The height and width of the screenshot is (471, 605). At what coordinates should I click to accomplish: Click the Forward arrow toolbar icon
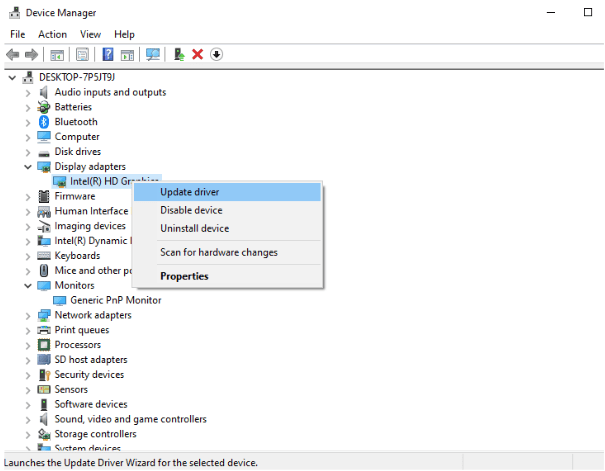click(x=31, y=54)
